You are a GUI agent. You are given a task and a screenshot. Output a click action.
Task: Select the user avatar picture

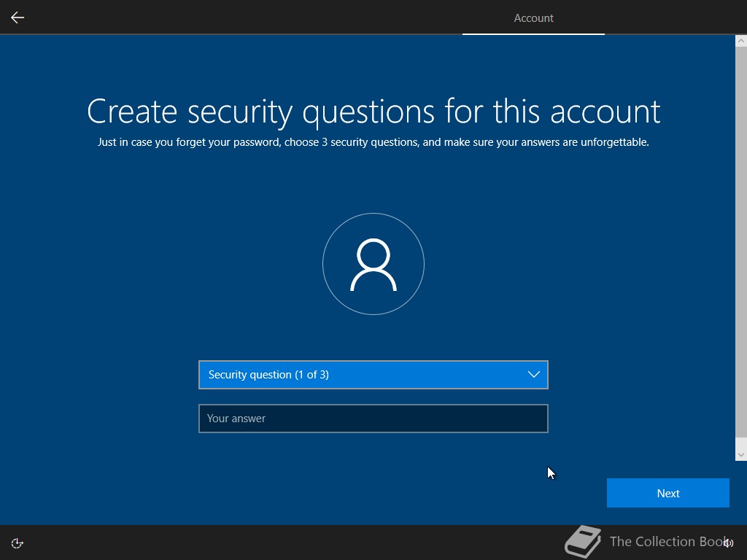tap(373, 264)
